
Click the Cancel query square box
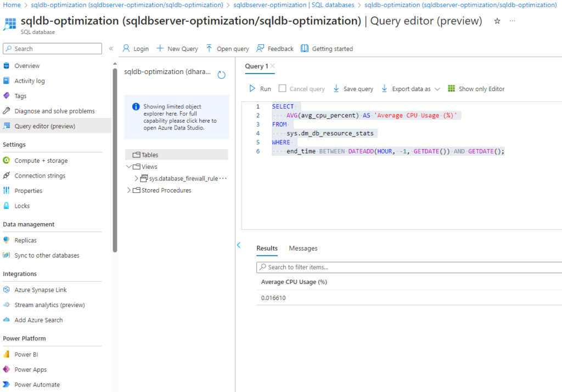282,89
